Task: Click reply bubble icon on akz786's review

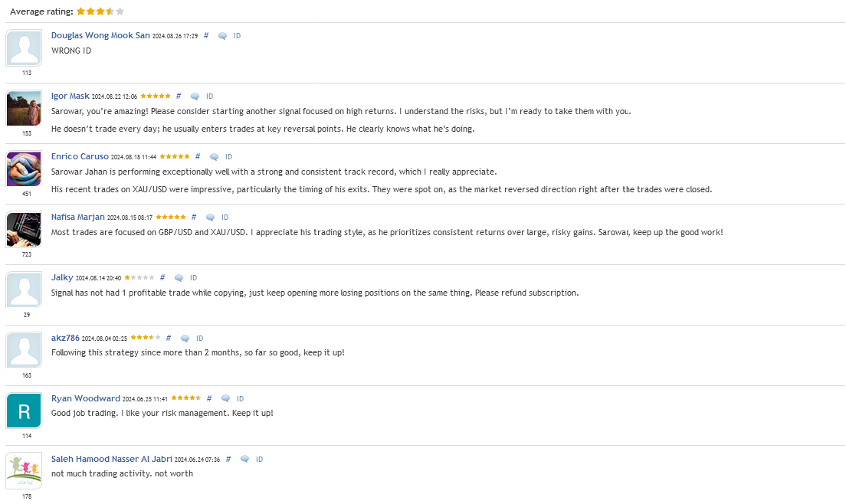Action: coord(185,339)
